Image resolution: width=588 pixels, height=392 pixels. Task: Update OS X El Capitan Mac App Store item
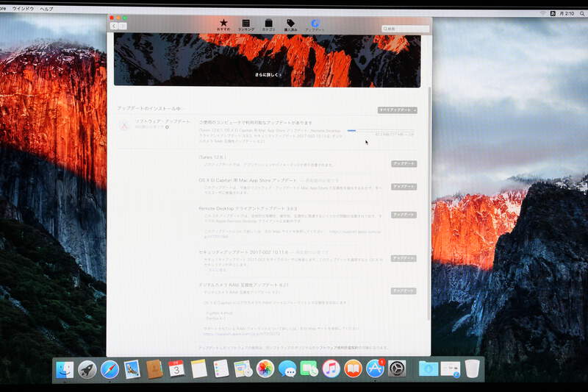pos(404,187)
